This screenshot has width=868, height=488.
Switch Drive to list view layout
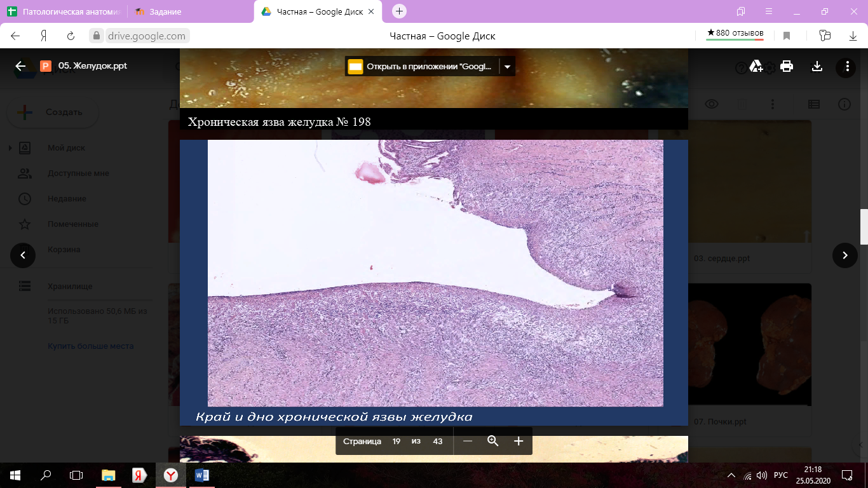(x=814, y=104)
